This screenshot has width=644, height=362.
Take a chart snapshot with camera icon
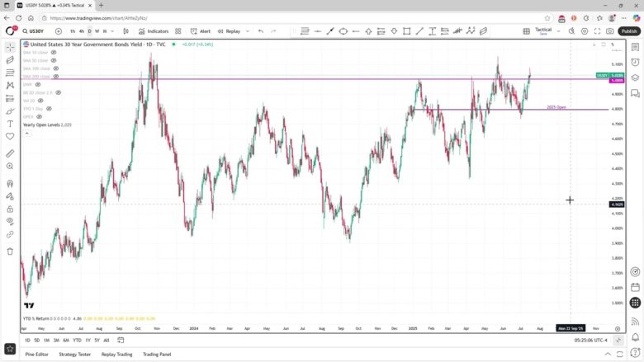(x=610, y=31)
